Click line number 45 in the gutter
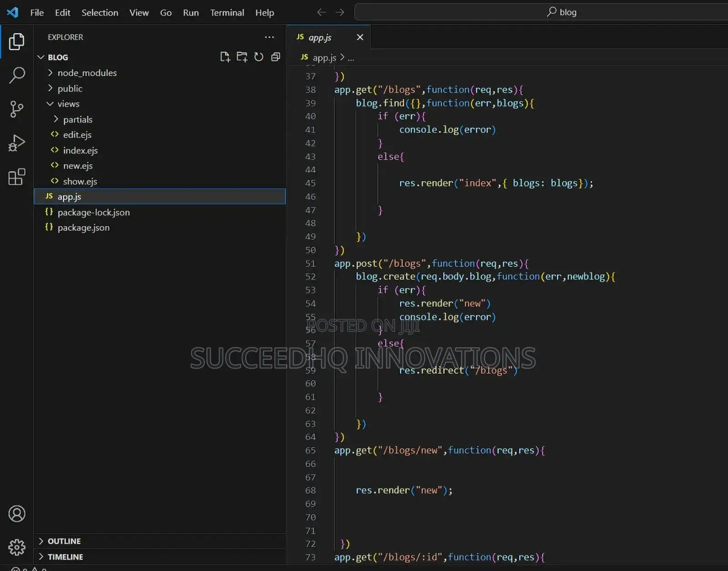Screen dimensions: 728x571 pyautogui.click(x=310, y=183)
